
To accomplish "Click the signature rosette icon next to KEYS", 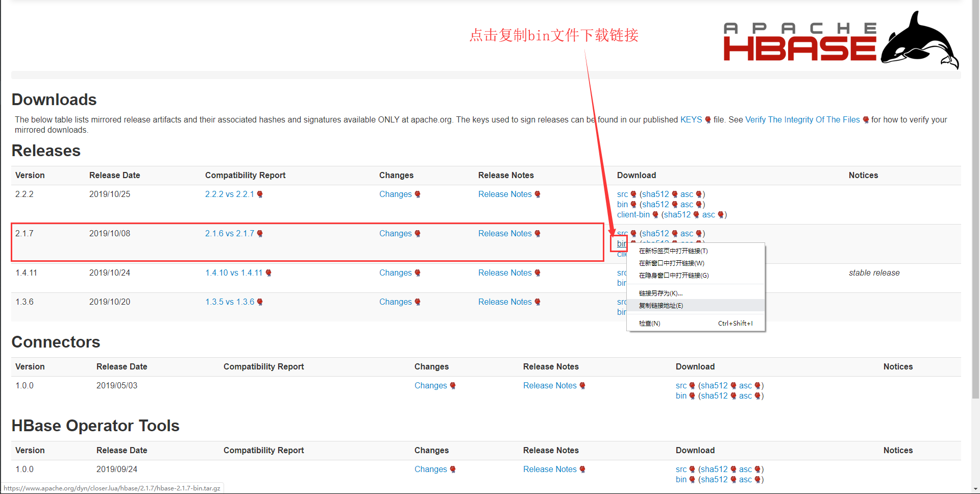I will tap(707, 119).
